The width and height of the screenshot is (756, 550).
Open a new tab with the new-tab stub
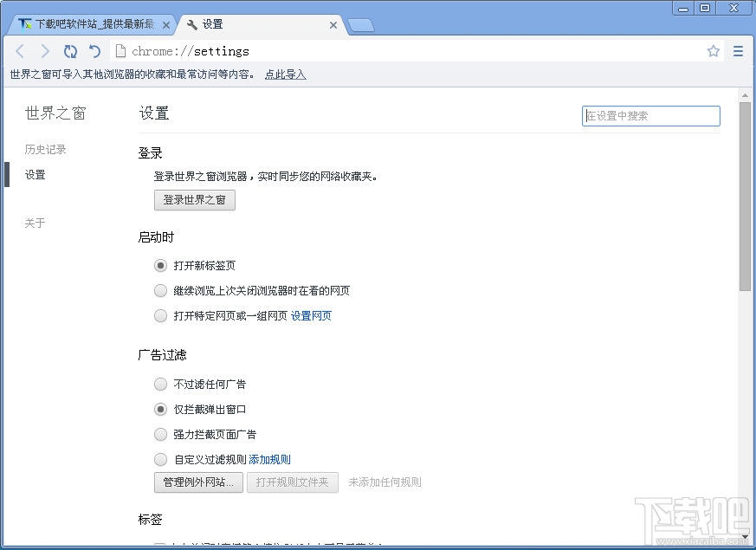(361, 24)
